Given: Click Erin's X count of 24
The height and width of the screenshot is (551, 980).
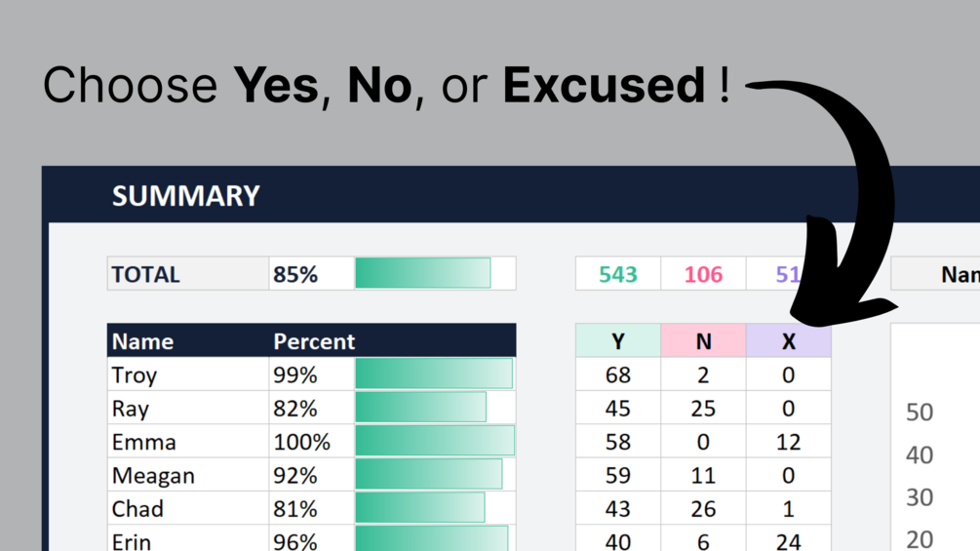Looking at the screenshot, I should click(x=788, y=540).
